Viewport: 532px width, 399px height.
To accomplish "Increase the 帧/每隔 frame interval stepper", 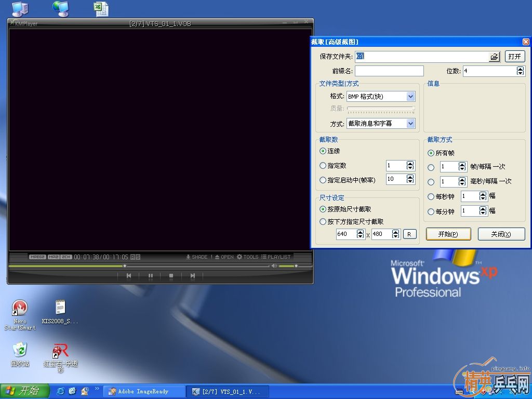I will click(x=462, y=164).
